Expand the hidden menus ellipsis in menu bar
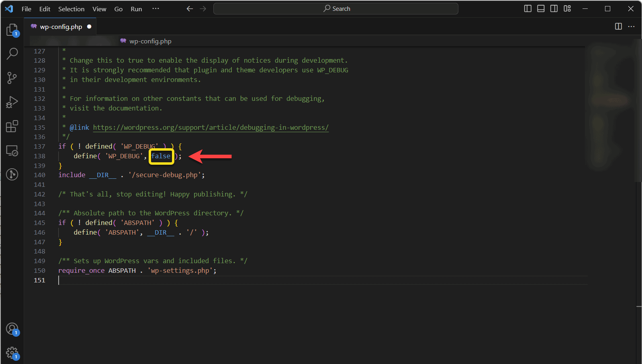The width and height of the screenshot is (642, 364). tap(155, 8)
